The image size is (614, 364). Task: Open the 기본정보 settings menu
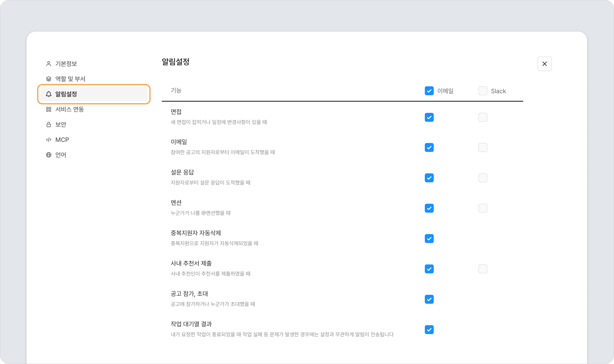point(94,64)
